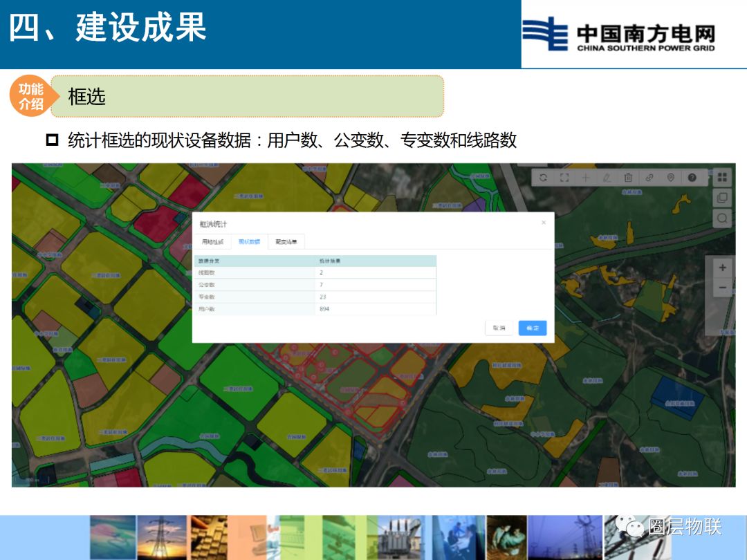The height and width of the screenshot is (560, 747).
Task: Click the value 23 in the table
Action: [322, 297]
